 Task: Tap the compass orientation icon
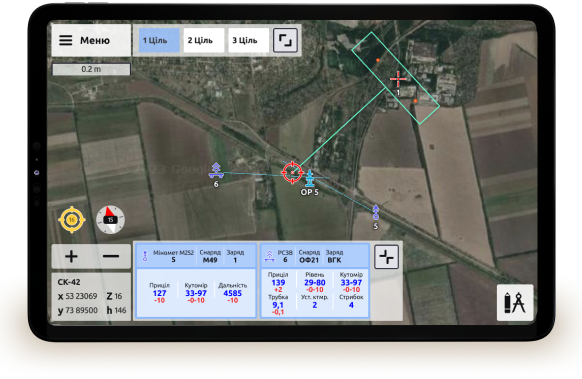[x=110, y=219]
